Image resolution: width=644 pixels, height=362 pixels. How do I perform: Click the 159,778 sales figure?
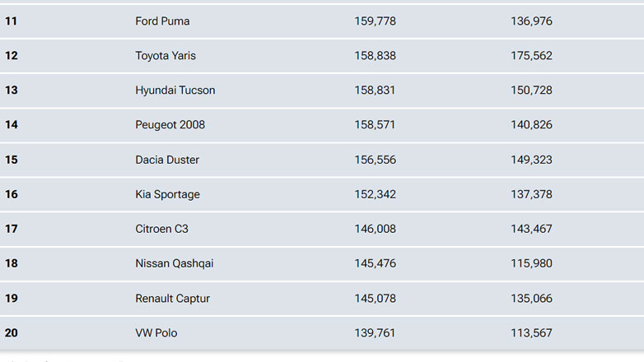[375, 21]
